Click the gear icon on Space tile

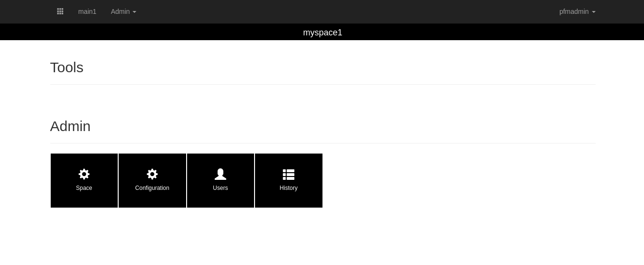click(84, 174)
